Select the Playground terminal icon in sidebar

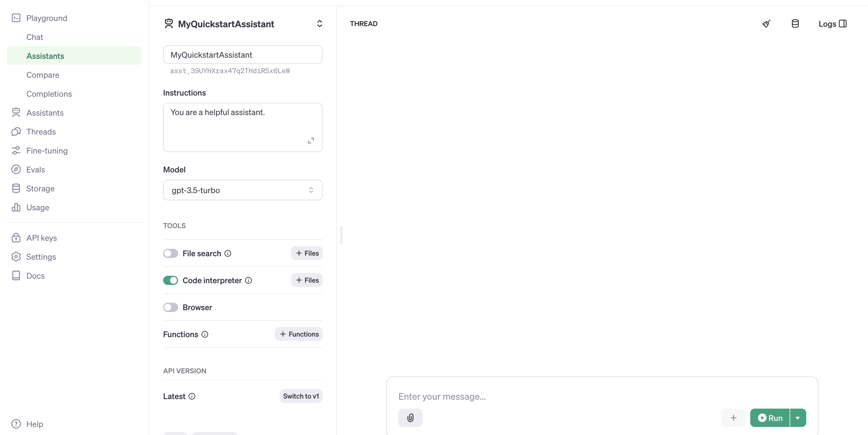[16, 18]
